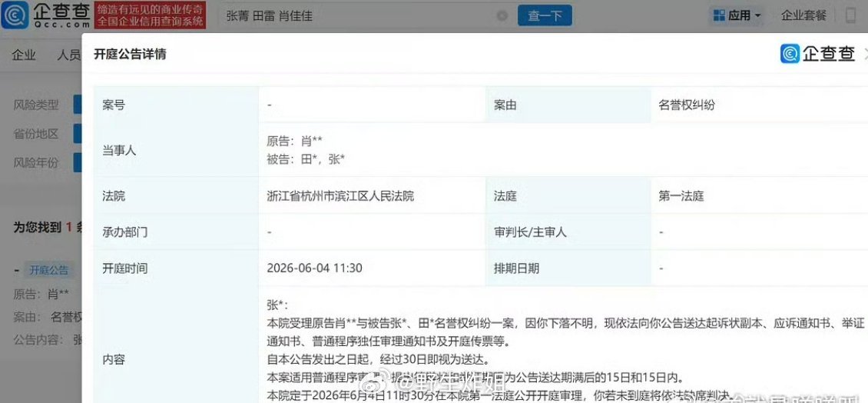Image resolution: width=868 pixels, height=403 pixels.
Task: Click the 被告：田*，张* party entry
Action: [x=306, y=160]
